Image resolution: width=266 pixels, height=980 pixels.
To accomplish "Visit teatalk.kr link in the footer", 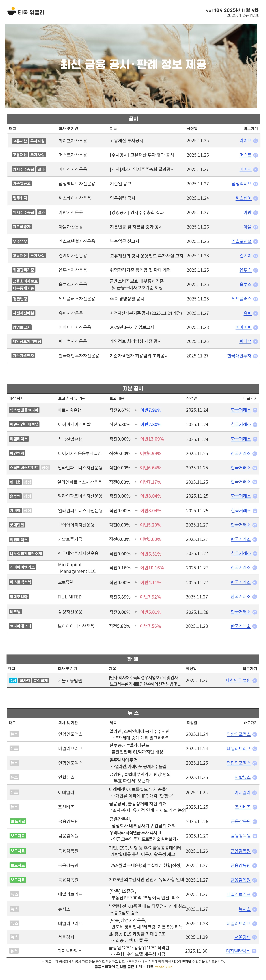I will click(x=163, y=967).
